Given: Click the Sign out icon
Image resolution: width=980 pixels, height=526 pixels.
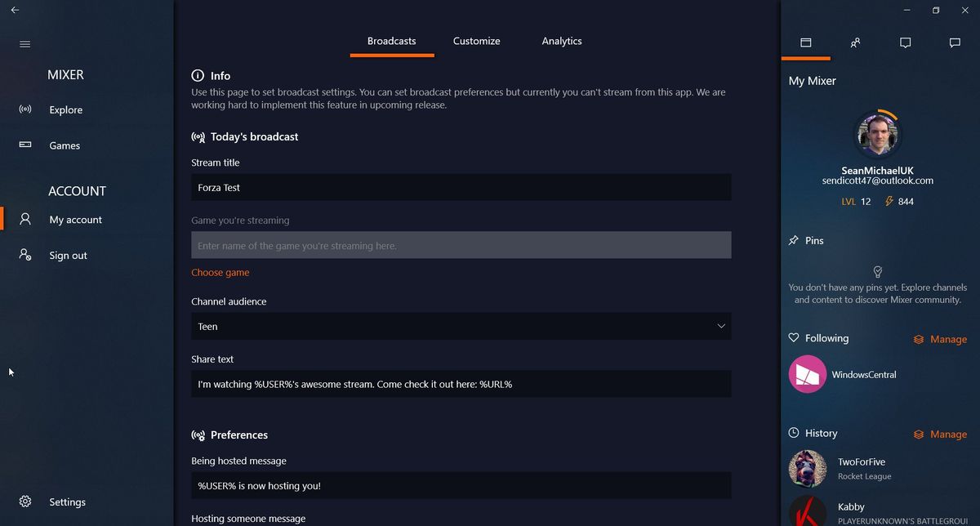Looking at the screenshot, I should 24,254.
